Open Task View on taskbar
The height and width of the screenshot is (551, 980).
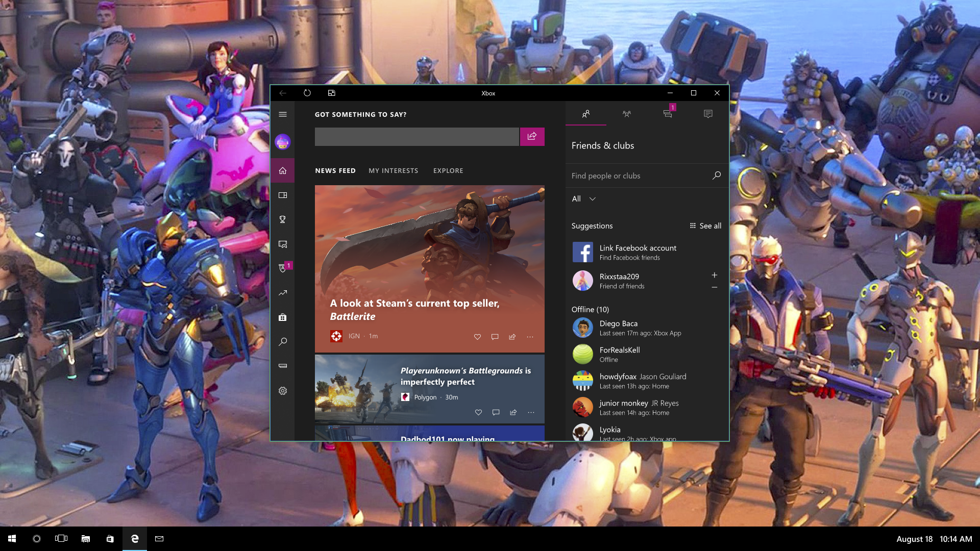61,539
